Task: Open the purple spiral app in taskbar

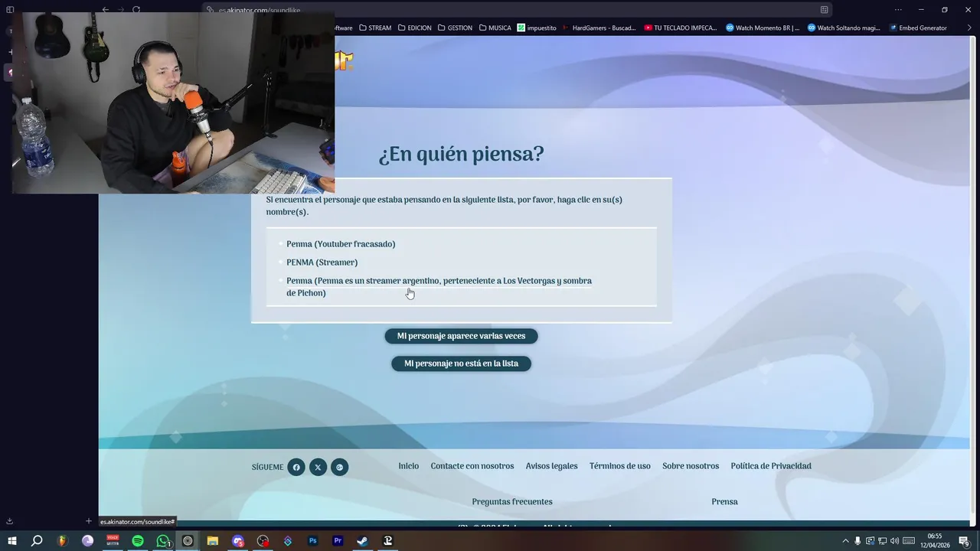Action: (x=87, y=541)
